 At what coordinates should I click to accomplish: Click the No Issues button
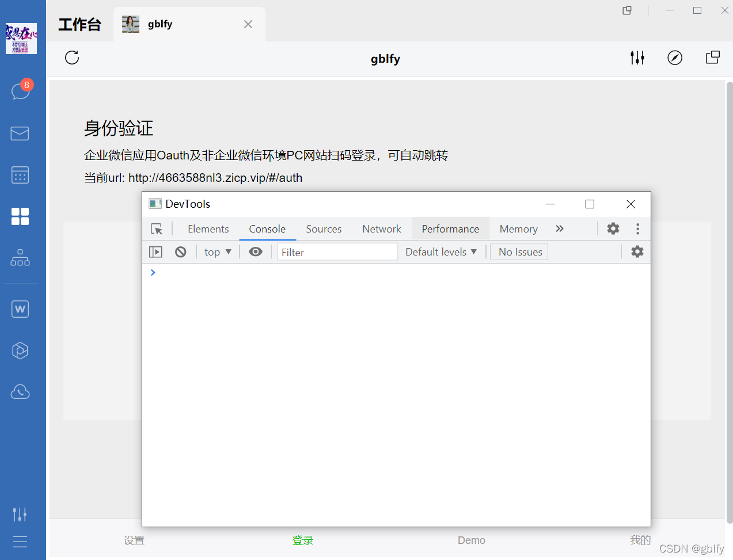pyautogui.click(x=518, y=252)
